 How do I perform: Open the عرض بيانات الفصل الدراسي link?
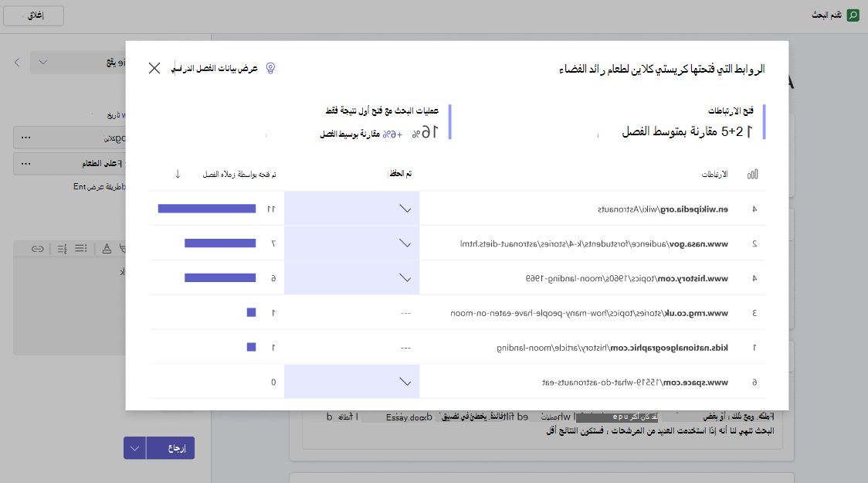tap(214, 68)
